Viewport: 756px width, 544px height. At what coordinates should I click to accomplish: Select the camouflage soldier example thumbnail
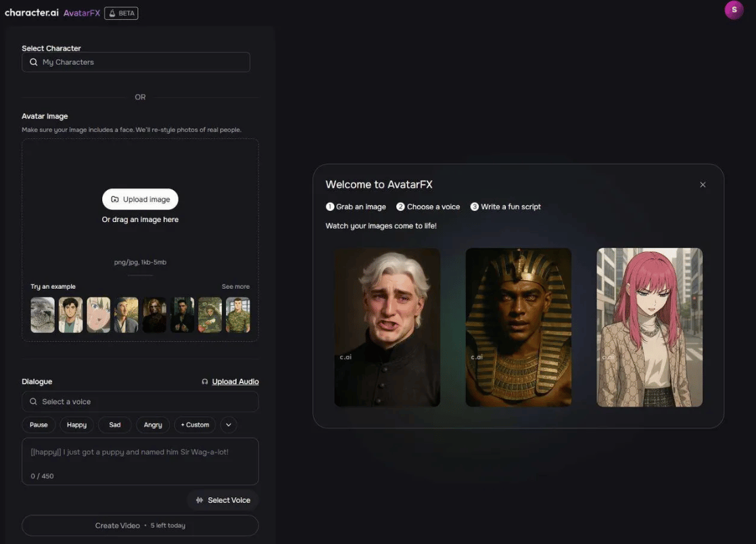pos(238,315)
